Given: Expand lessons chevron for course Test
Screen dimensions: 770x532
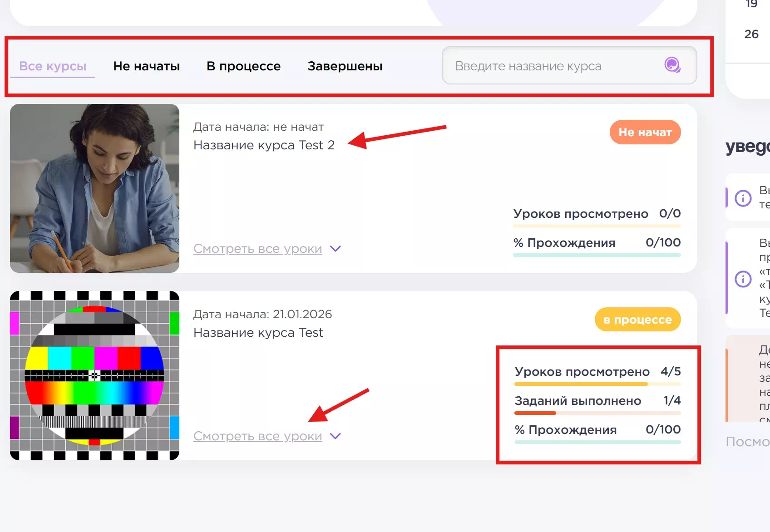Looking at the screenshot, I should point(336,436).
